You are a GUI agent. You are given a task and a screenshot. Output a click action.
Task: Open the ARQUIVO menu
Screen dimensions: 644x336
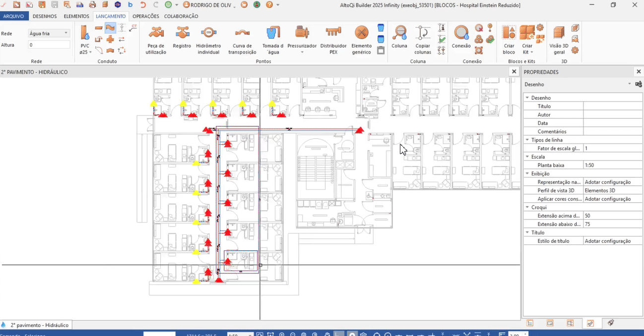point(13,16)
